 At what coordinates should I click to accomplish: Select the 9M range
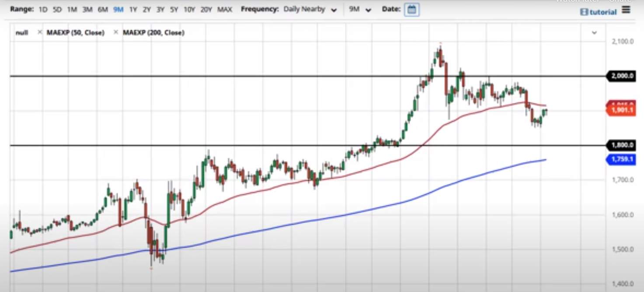pyautogui.click(x=118, y=9)
